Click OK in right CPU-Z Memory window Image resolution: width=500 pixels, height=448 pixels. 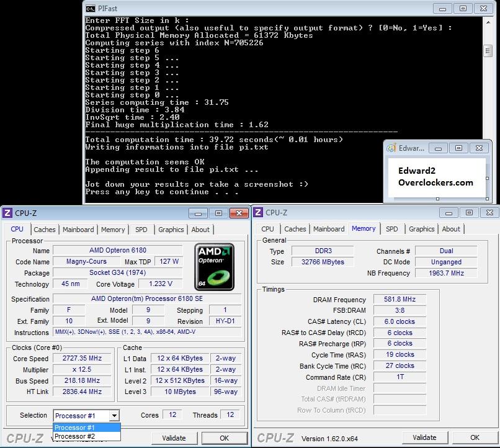pyautogui.click(x=475, y=437)
